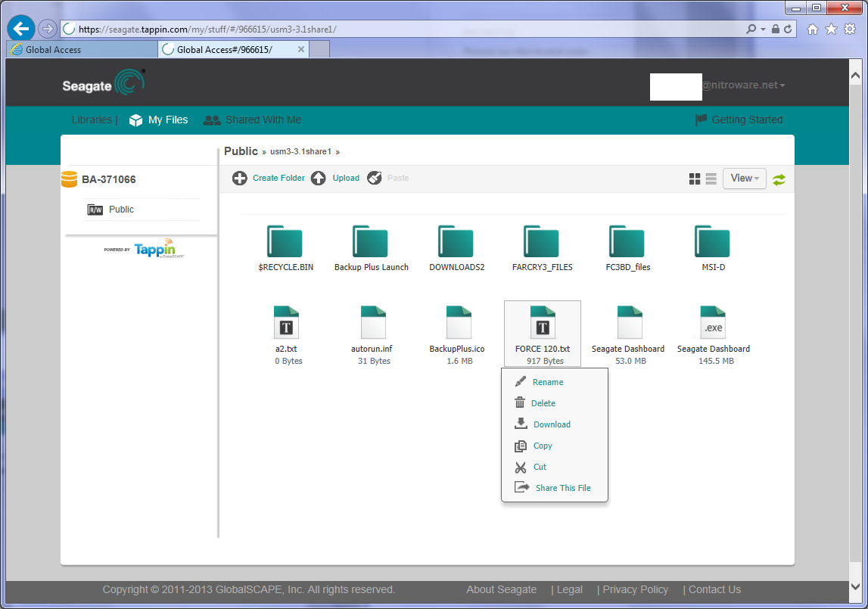Click the Public breadcrumb link
Screen dimensions: 868x609
(x=241, y=151)
